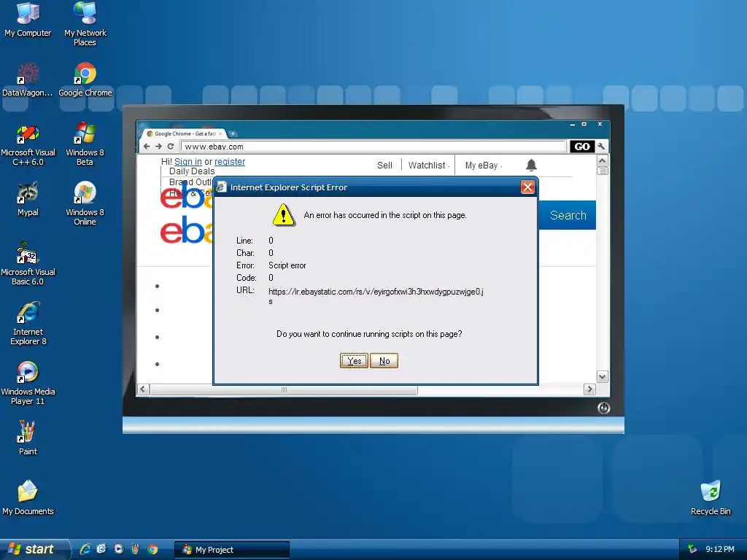
Task: Click the GO button beside the address bar
Action: [x=582, y=146]
